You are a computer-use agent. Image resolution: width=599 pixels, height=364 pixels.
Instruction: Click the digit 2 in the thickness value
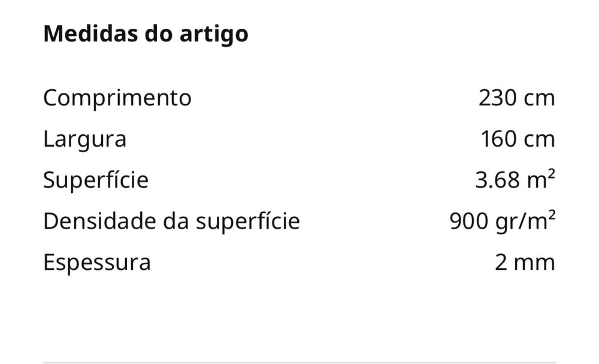click(501, 262)
